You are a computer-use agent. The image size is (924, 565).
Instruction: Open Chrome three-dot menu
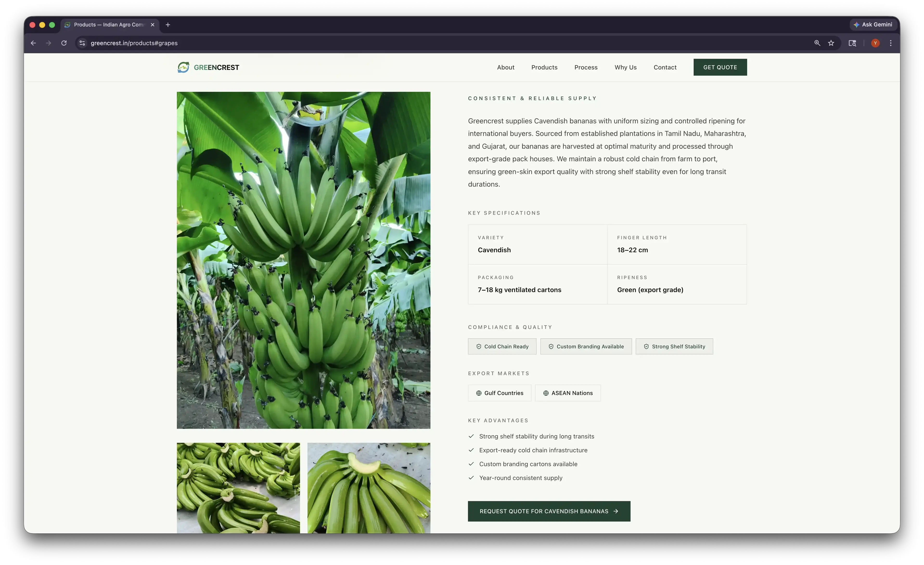pos(891,43)
